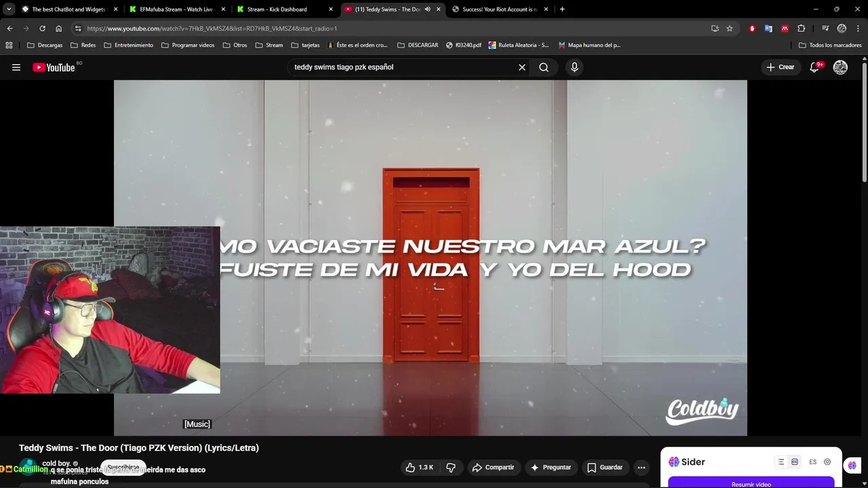This screenshot has height=488, width=868.
Task: Run search with the magnifier icon
Action: tap(544, 67)
